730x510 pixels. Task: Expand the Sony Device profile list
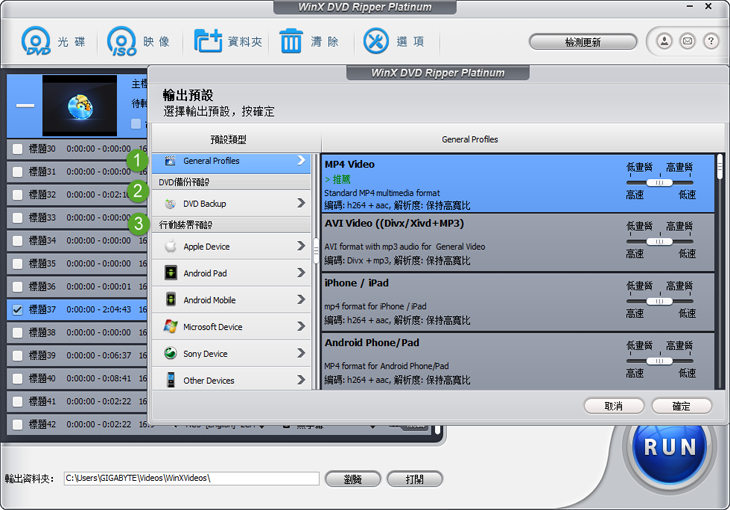tap(301, 354)
